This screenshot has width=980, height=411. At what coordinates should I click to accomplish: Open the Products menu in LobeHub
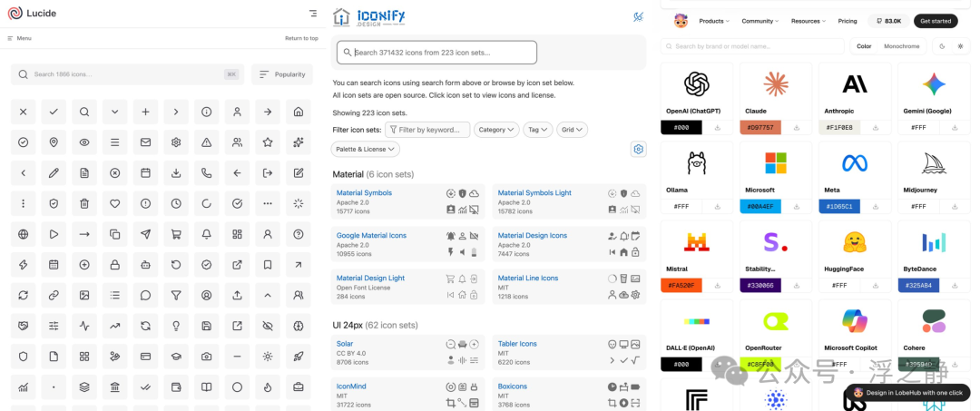pos(714,21)
